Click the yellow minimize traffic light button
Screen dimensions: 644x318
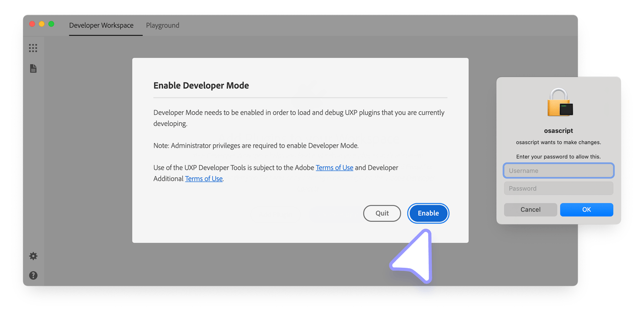(41, 23)
